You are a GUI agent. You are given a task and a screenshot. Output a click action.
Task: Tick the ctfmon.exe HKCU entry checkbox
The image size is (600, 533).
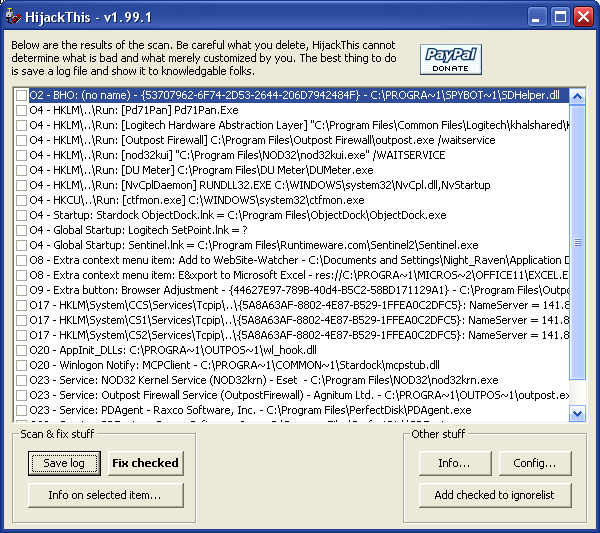pos(21,200)
